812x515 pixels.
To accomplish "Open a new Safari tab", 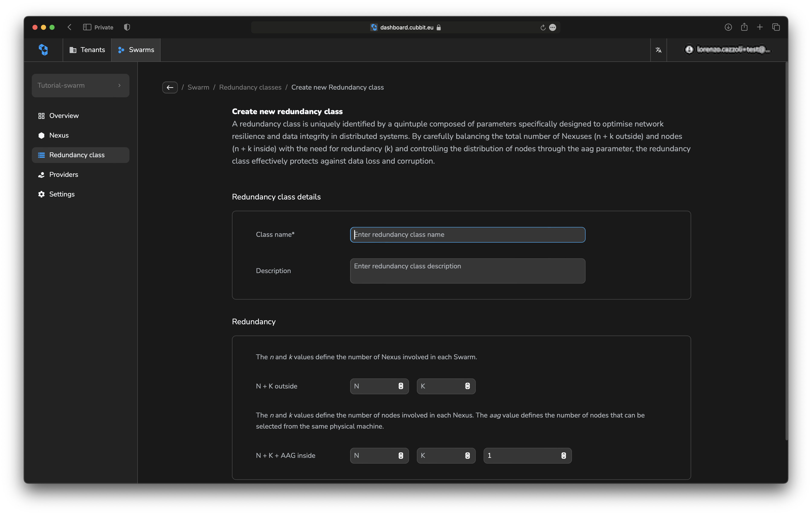I will (759, 27).
